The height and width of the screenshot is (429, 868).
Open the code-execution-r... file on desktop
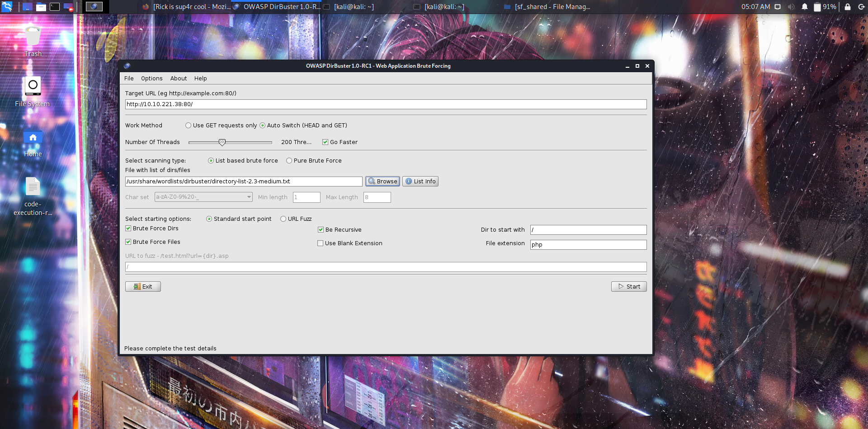33,196
